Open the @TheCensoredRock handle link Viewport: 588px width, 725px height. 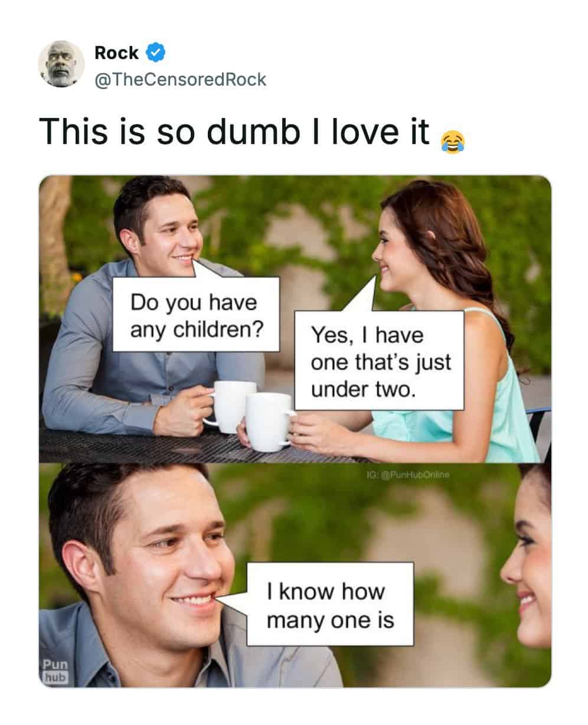point(180,79)
